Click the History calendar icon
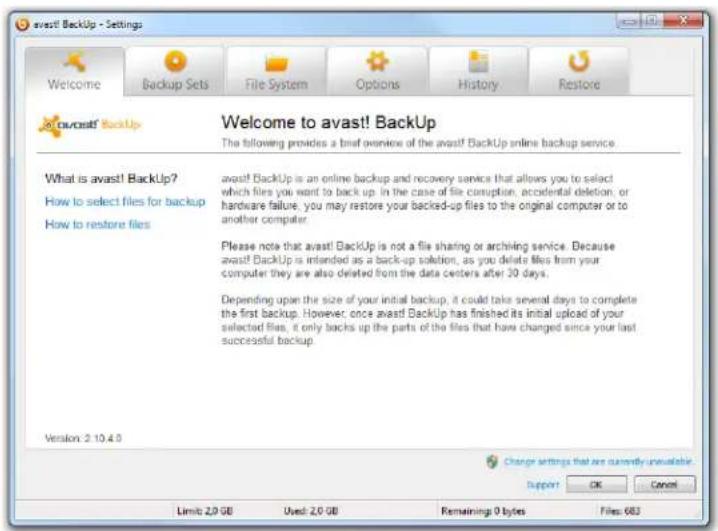Screen dimensions: 718x531 479,61
